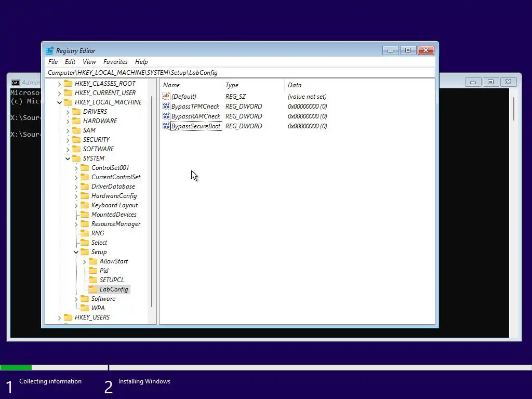Viewport: 532px width, 399px height.
Task: Select the BypassSecureBoot DWORD value icon
Action: tap(166, 126)
